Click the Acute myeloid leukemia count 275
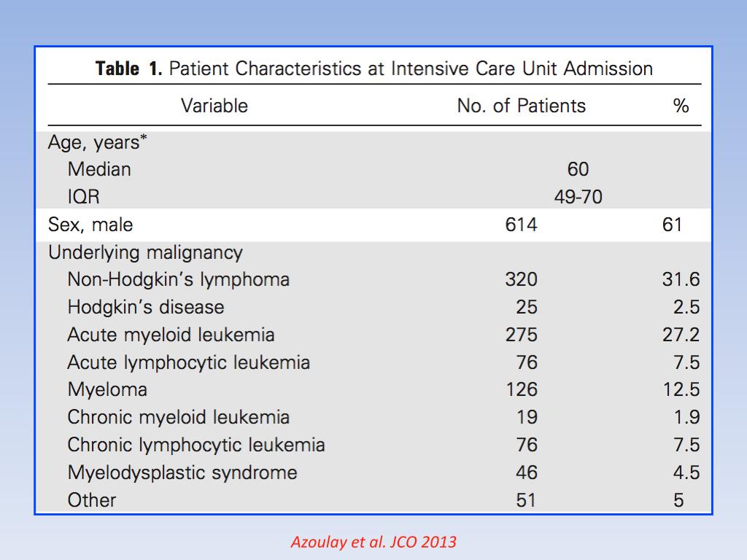The image size is (747, 560). pyautogui.click(x=521, y=335)
